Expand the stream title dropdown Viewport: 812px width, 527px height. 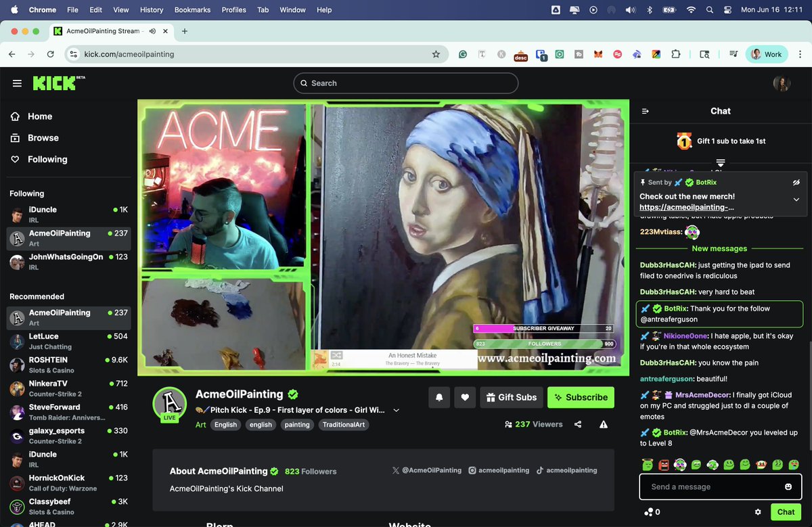click(x=397, y=410)
